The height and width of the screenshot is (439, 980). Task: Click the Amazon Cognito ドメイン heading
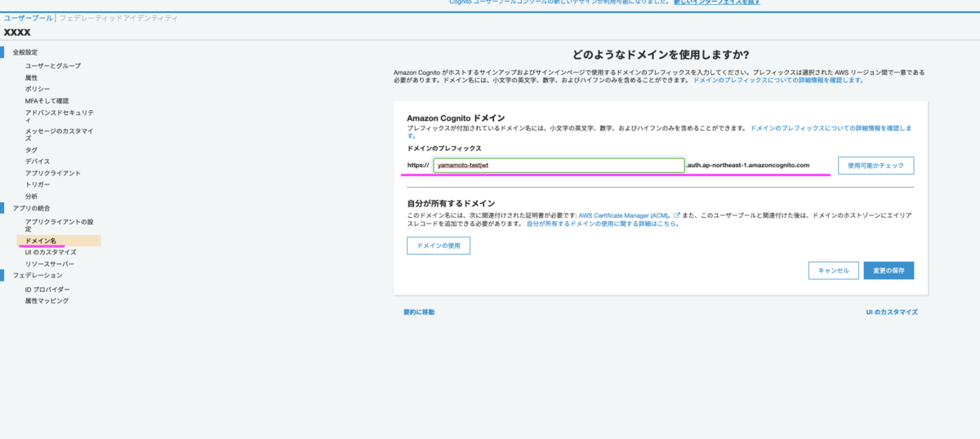[456, 118]
